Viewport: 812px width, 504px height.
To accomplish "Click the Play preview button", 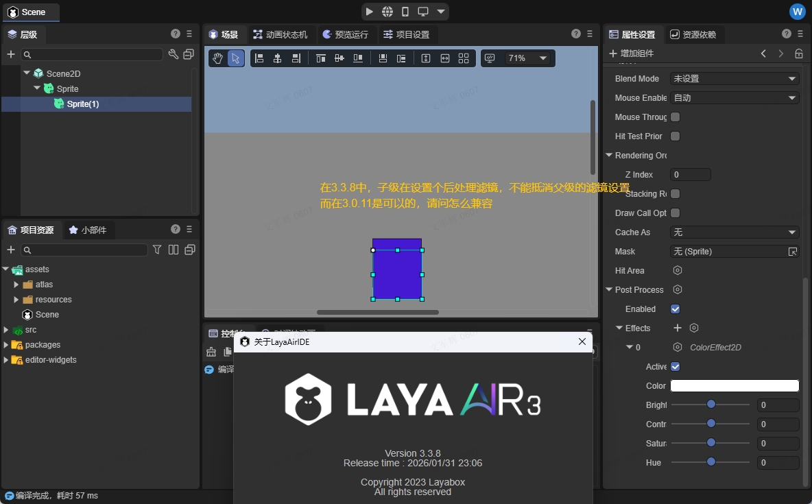I will click(x=370, y=12).
